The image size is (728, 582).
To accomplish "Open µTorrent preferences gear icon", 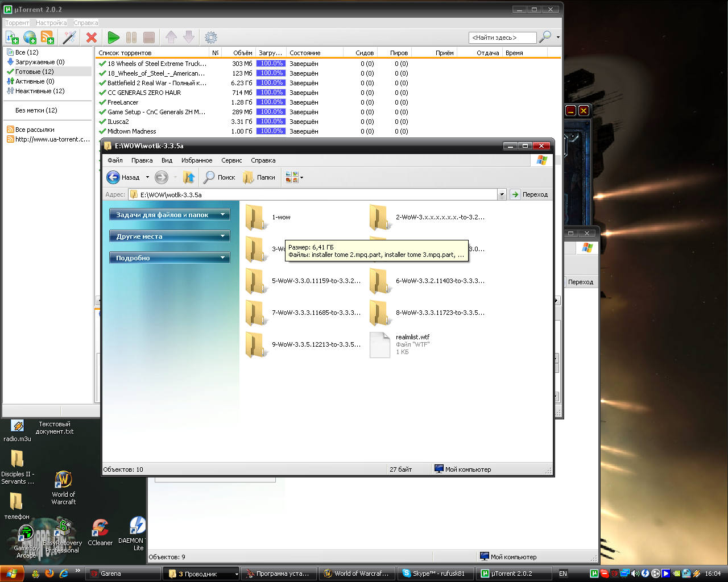I will pyautogui.click(x=211, y=38).
